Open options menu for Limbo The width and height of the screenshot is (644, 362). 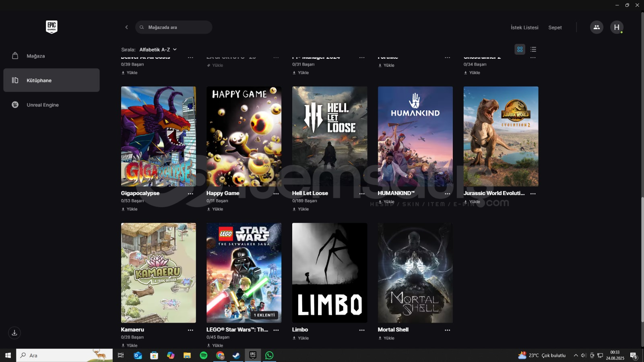pyautogui.click(x=362, y=330)
